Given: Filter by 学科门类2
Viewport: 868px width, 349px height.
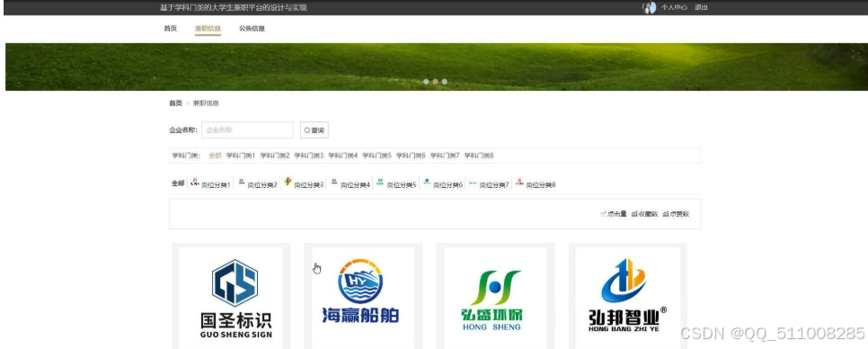Looking at the screenshot, I should pyautogui.click(x=275, y=156).
